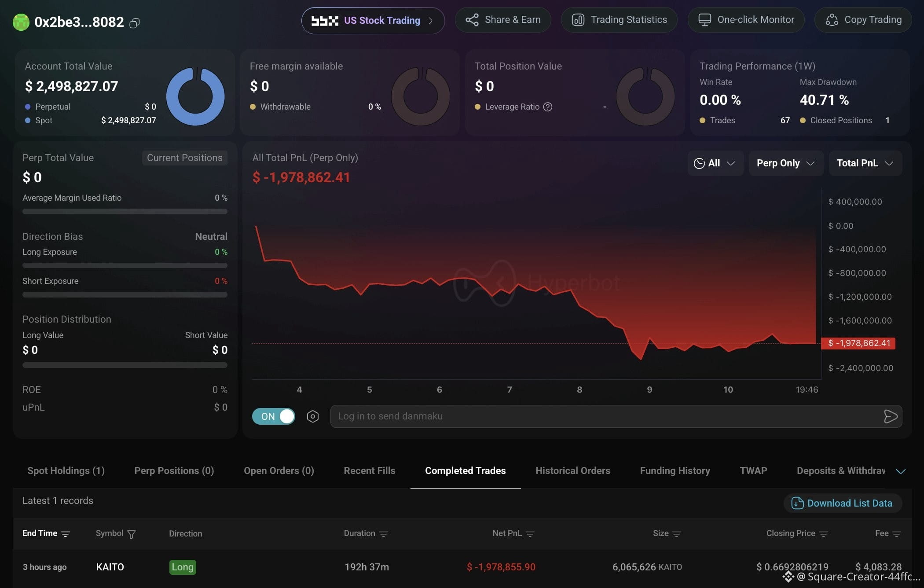Click the Long direction badge
924x588 pixels.
183,567
